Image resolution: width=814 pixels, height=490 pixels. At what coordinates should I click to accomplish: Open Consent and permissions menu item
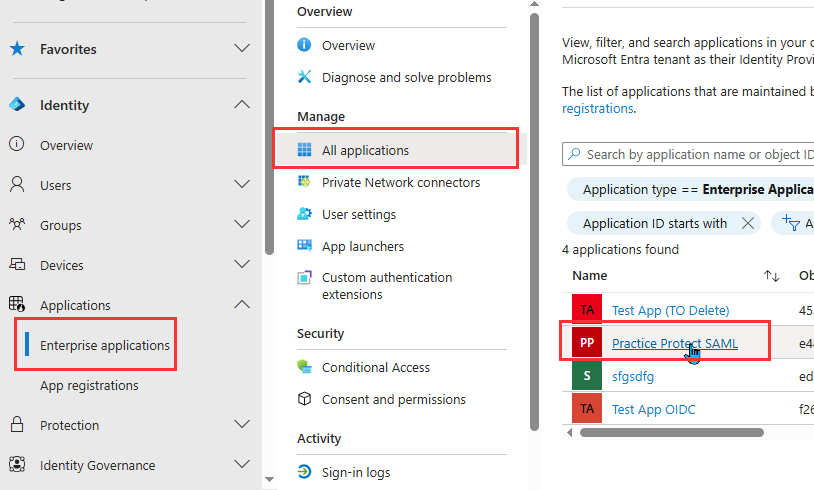tap(394, 399)
